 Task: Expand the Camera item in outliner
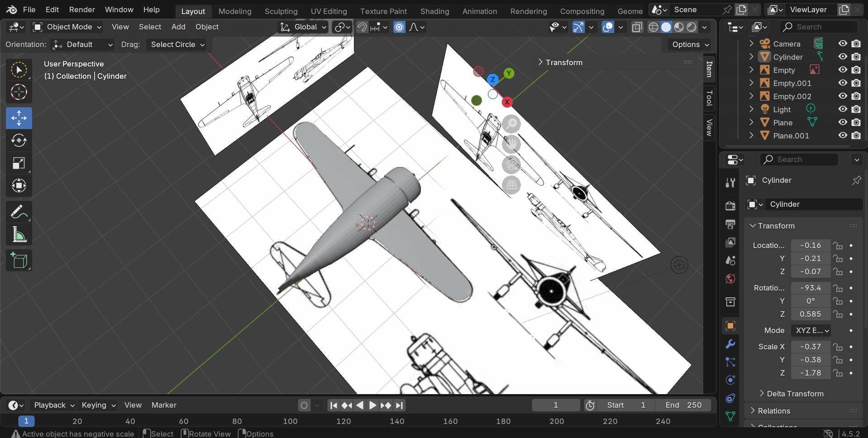751,43
